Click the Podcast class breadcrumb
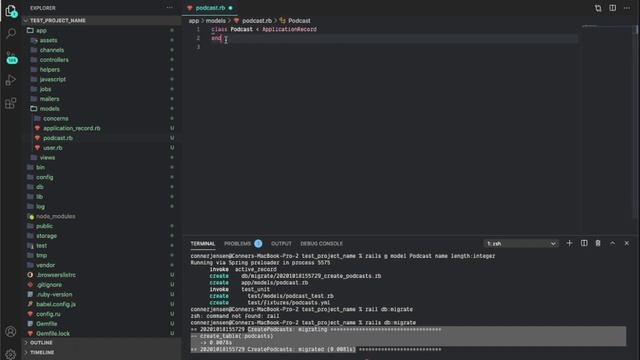The image size is (640, 360). click(299, 20)
